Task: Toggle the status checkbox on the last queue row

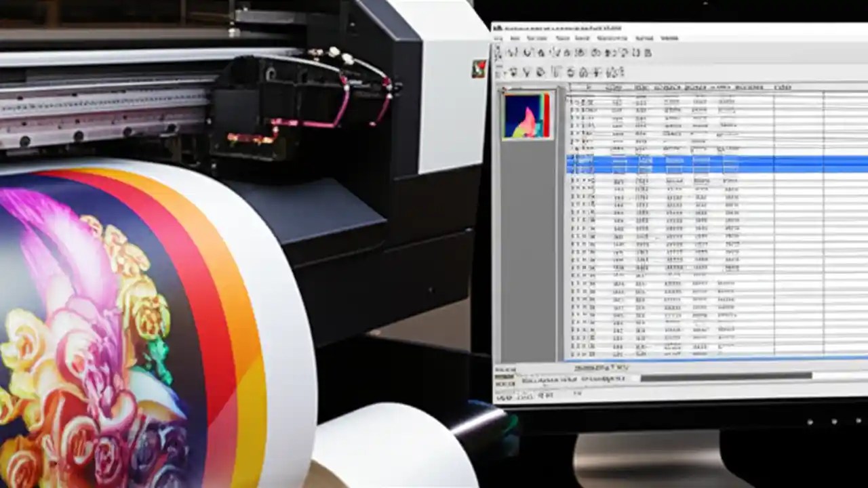Action: 570,355
